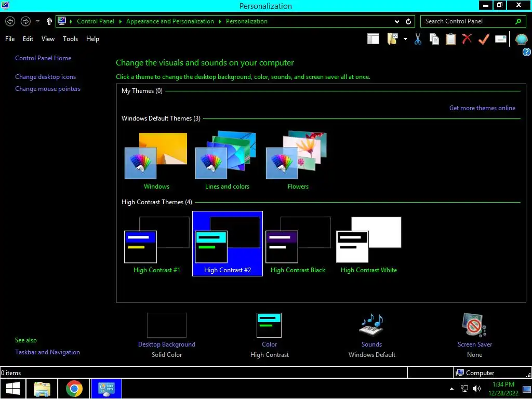
Task: Click the My Themes (0) group header
Action: click(142, 91)
